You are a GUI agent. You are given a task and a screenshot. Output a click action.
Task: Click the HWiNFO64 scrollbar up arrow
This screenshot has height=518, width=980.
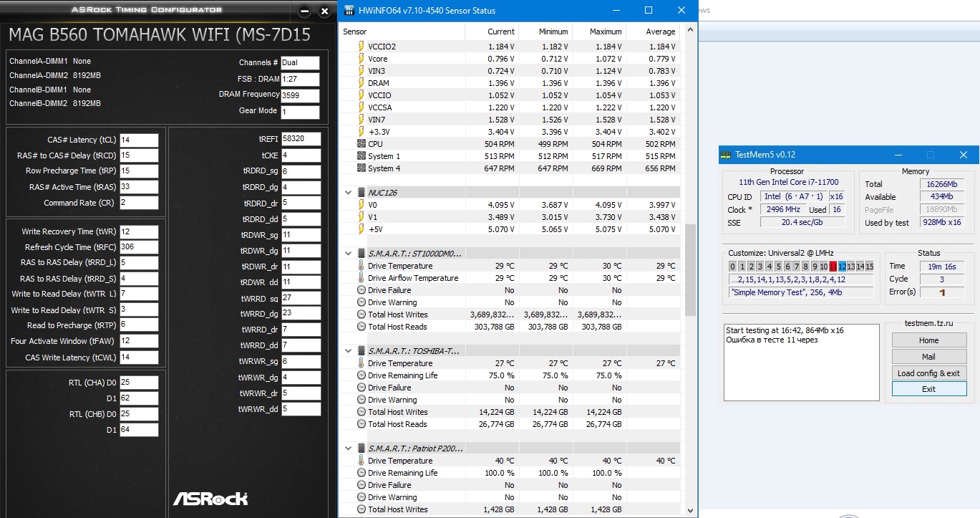coord(691,30)
